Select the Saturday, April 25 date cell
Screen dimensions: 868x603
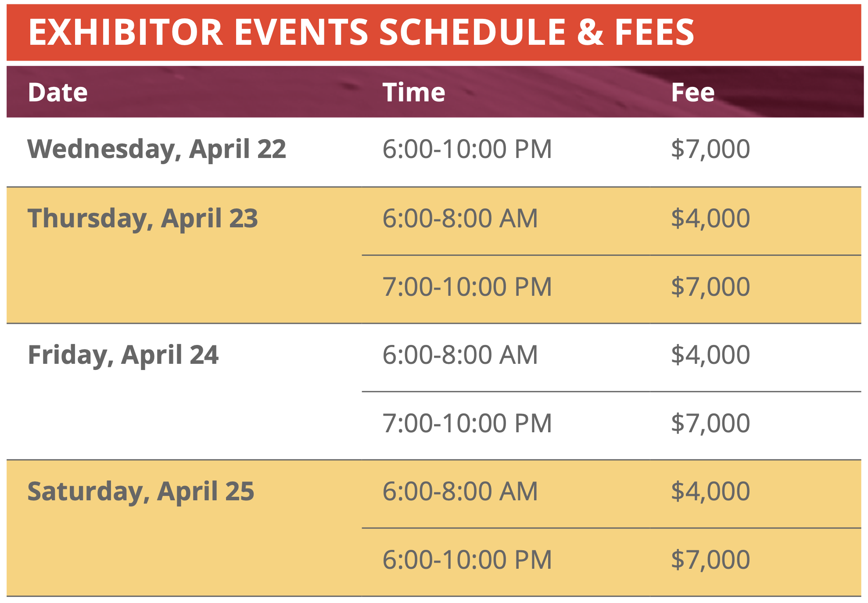click(x=140, y=492)
